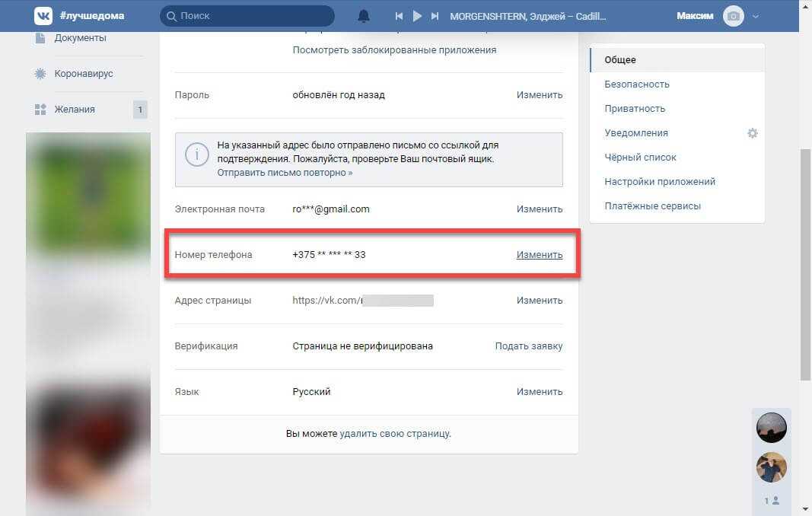The height and width of the screenshot is (516, 812).
Task: Click Изменить next to Номер телефона
Action: [x=539, y=254]
